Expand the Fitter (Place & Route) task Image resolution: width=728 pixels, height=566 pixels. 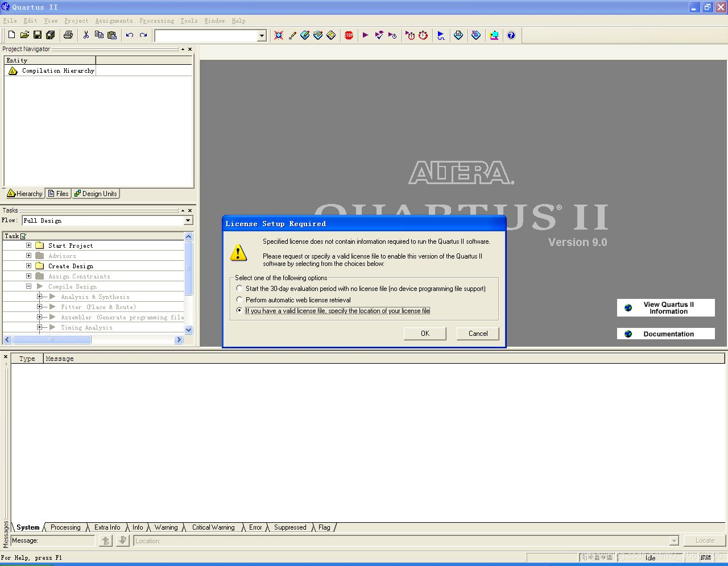tap(39, 307)
